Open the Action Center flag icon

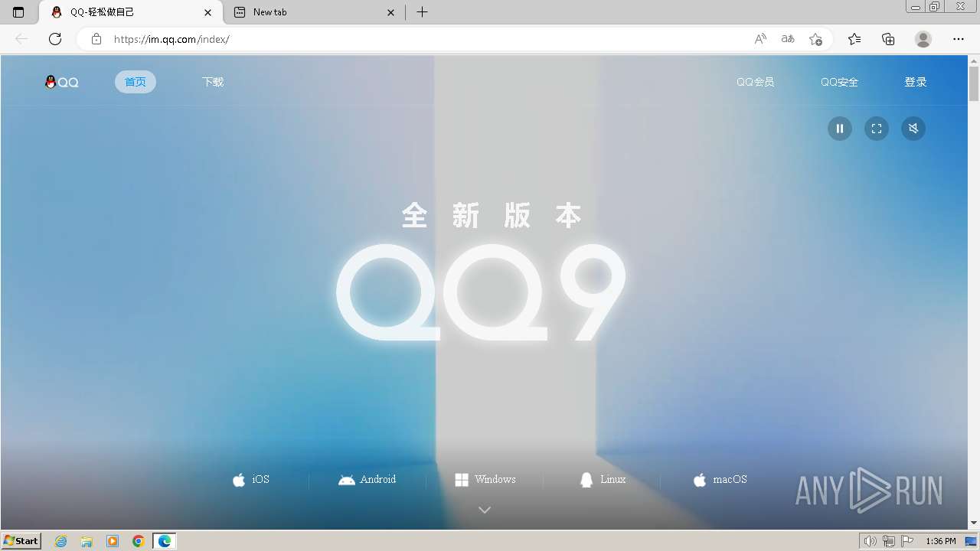pyautogui.click(x=907, y=541)
